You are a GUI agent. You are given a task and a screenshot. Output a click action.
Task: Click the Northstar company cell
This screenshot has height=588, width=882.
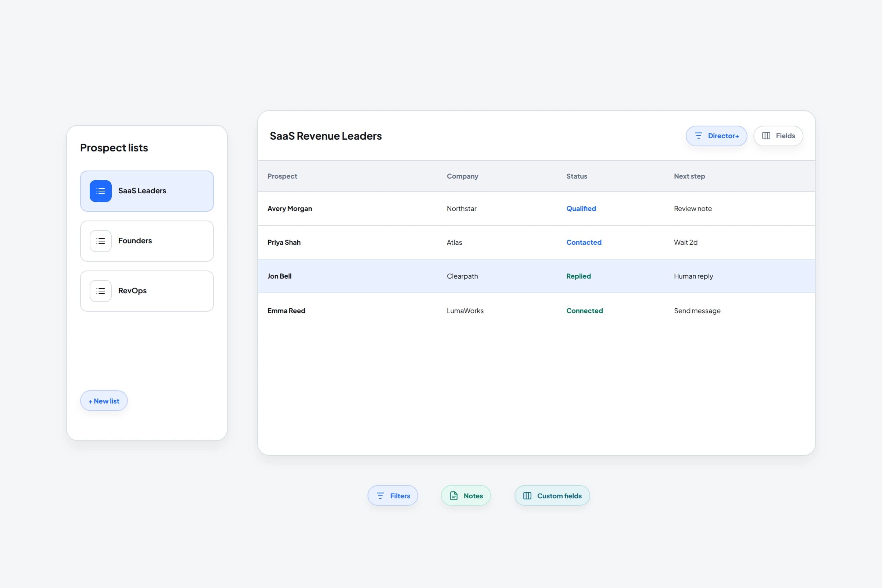click(x=461, y=208)
